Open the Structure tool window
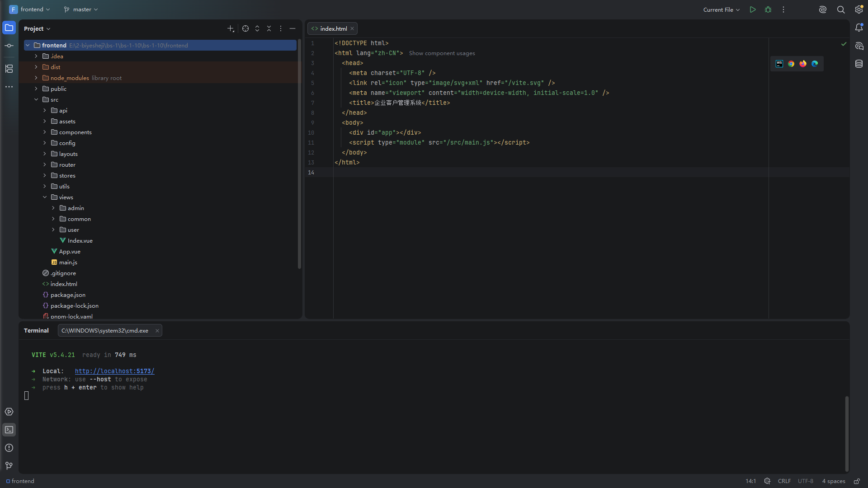Image resolution: width=868 pixels, height=488 pixels. pyautogui.click(x=9, y=69)
